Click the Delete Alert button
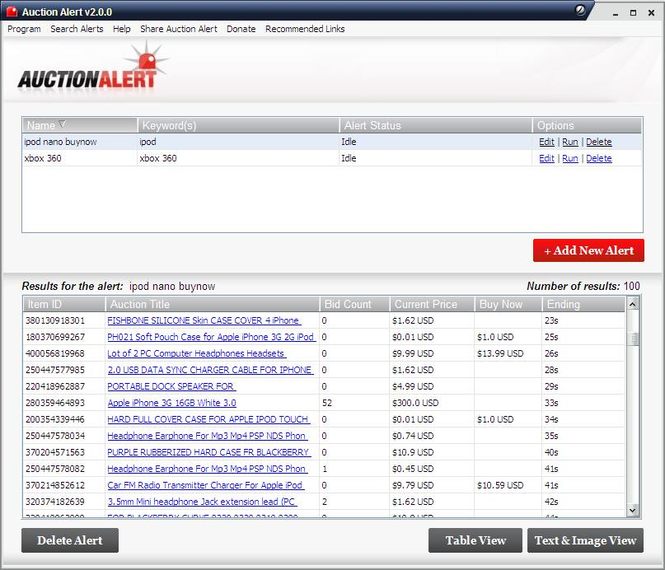 pos(70,540)
